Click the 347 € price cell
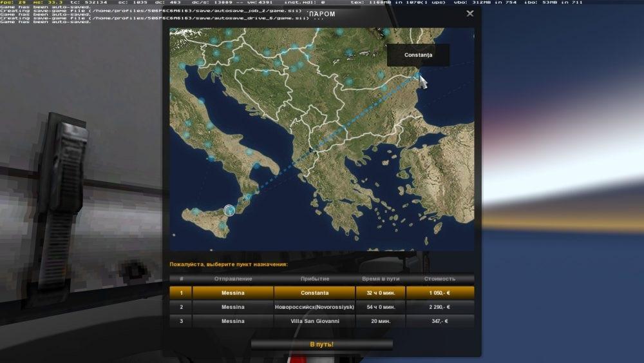This screenshot has height=363, width=644. tap(440, 321)
